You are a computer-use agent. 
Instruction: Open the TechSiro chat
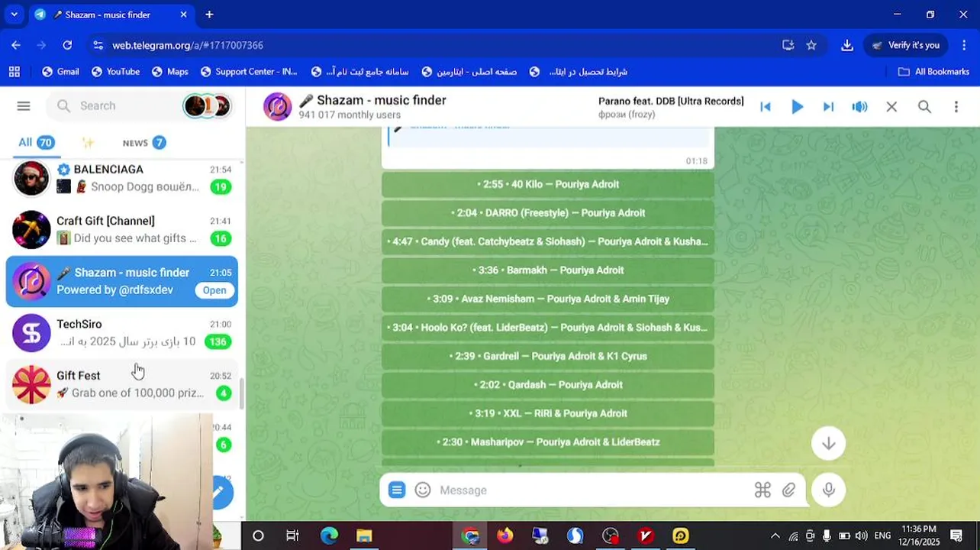(x=122, y=332)
